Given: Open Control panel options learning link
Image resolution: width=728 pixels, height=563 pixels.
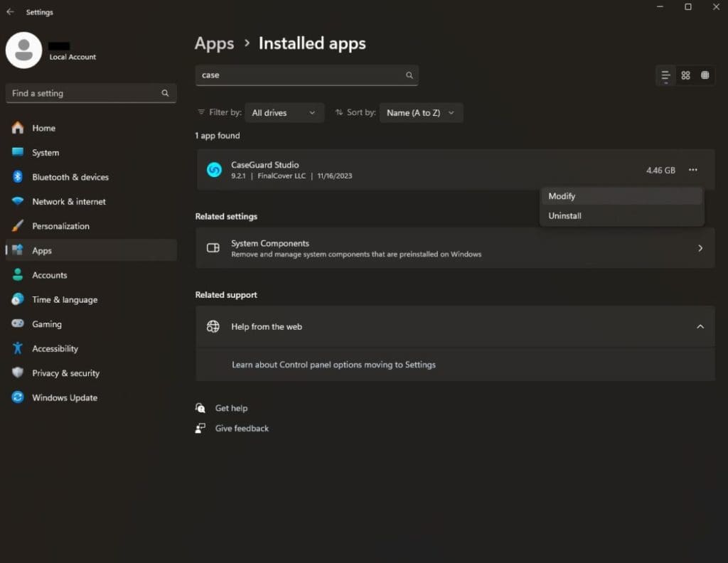Looking at the screenshot, I should coord(333,365).
